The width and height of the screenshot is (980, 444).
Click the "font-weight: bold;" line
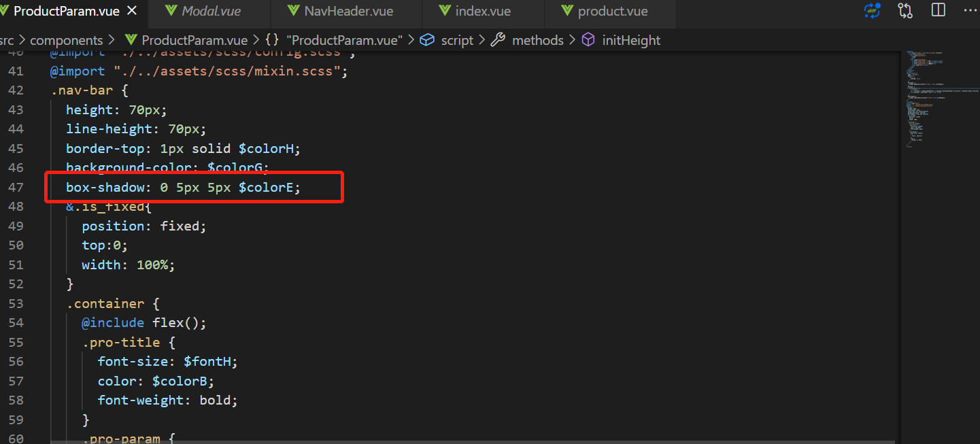[x=167, y=400]
